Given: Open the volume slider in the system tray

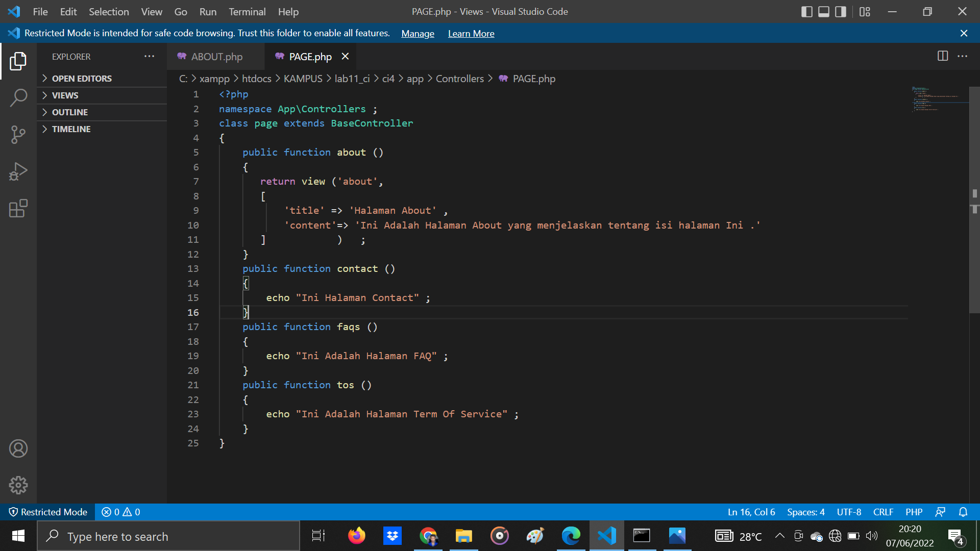Looking at the screenshot, I should [871, 536].
